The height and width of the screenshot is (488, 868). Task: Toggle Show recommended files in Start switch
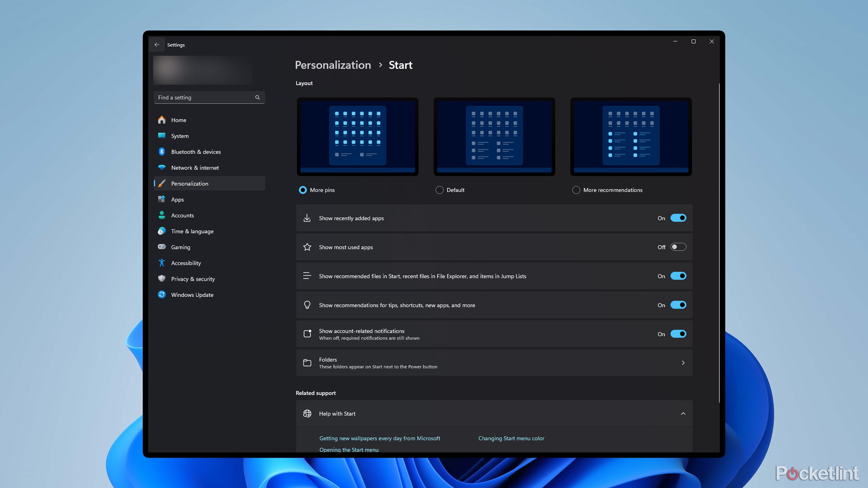(x=678, y=276)
